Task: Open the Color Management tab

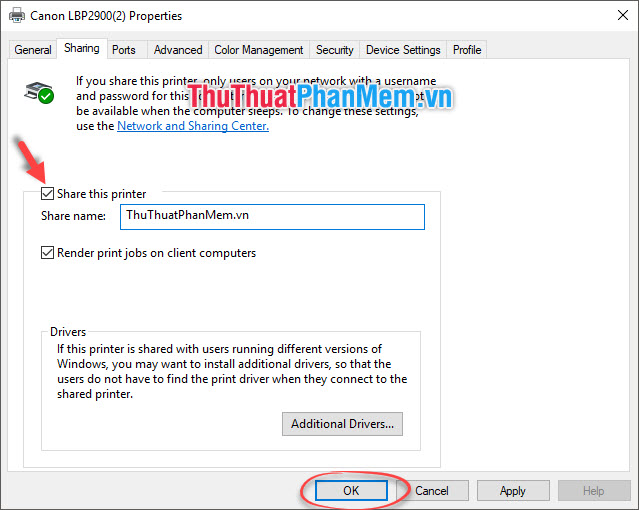Action: tap(259, 50)
